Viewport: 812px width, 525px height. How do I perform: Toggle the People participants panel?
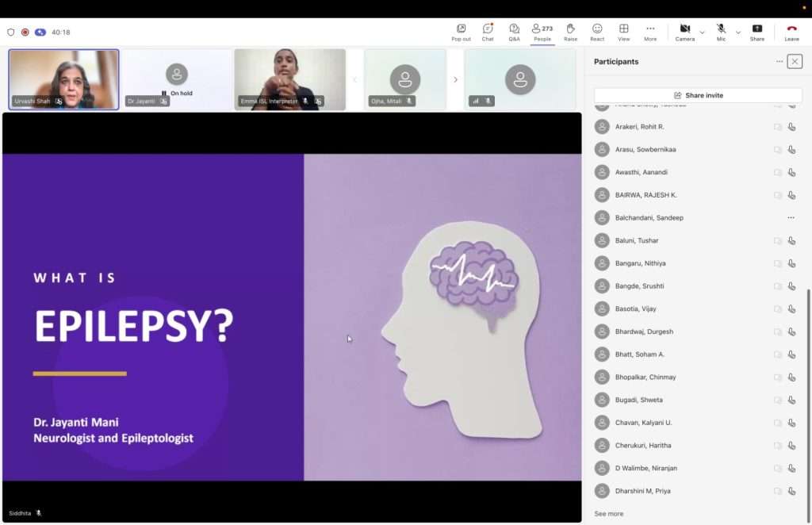pos(542,32)
